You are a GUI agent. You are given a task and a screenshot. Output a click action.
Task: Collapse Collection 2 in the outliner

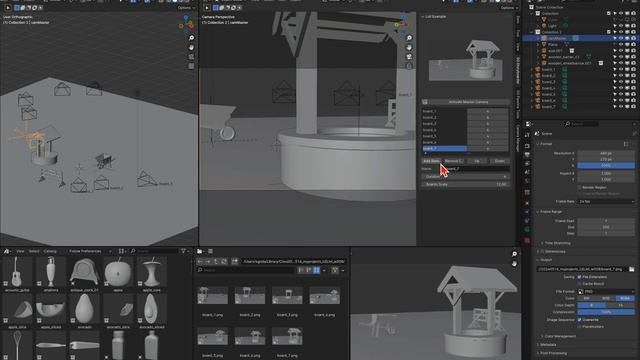click(x=532, y=32)
